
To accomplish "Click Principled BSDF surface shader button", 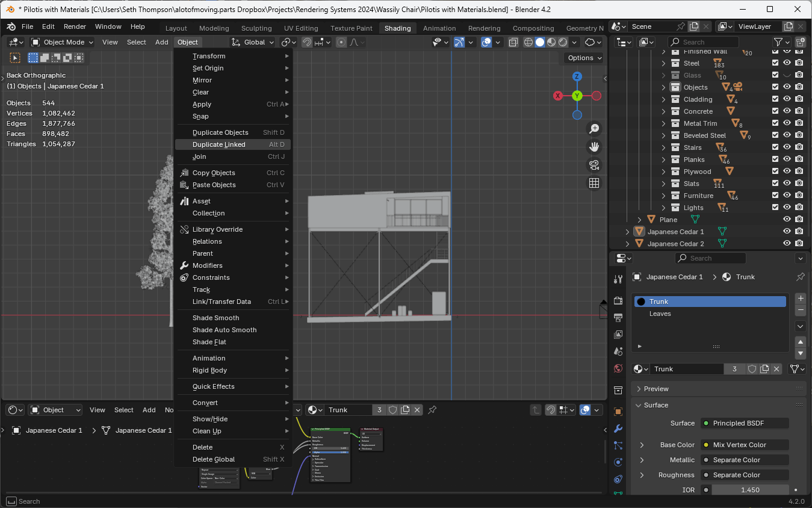I will tap(745, 423).
